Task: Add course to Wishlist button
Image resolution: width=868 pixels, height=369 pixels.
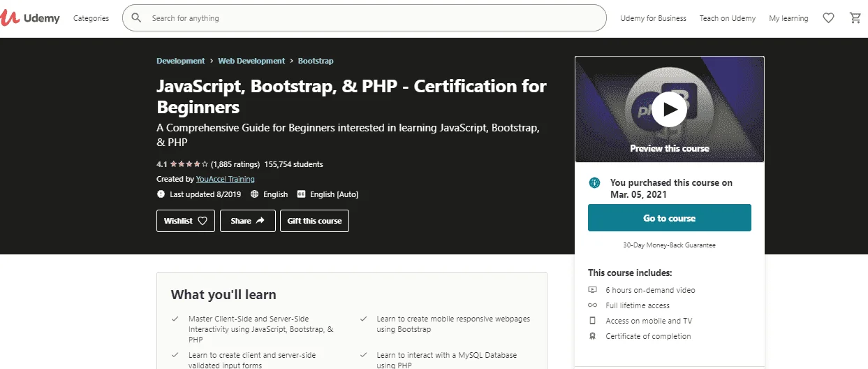Action: click(186, 221)
